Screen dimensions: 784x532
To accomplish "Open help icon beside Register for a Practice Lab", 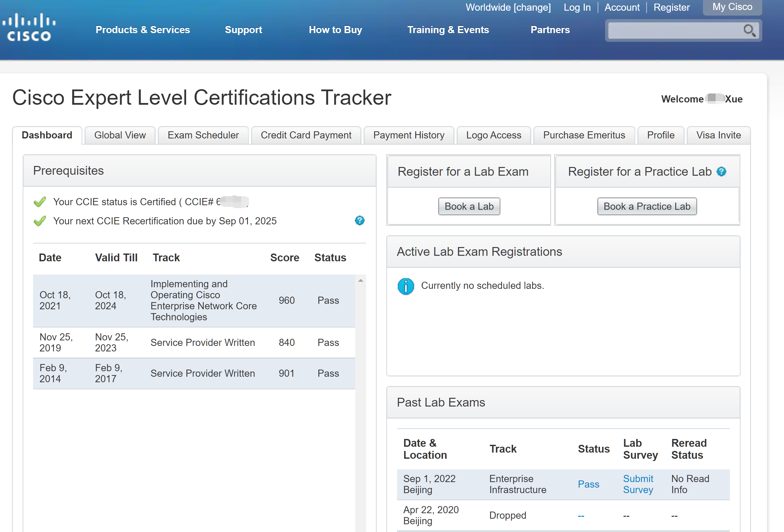I will coord(721,172).
